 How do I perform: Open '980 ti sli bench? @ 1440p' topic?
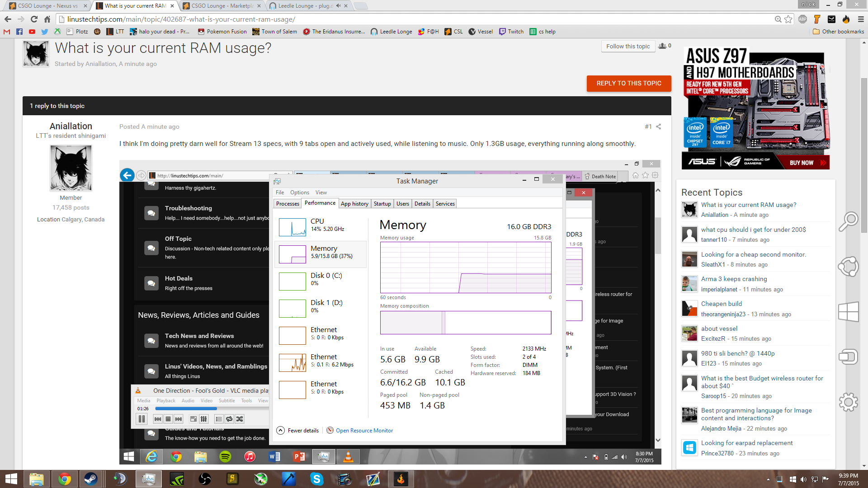738,353
